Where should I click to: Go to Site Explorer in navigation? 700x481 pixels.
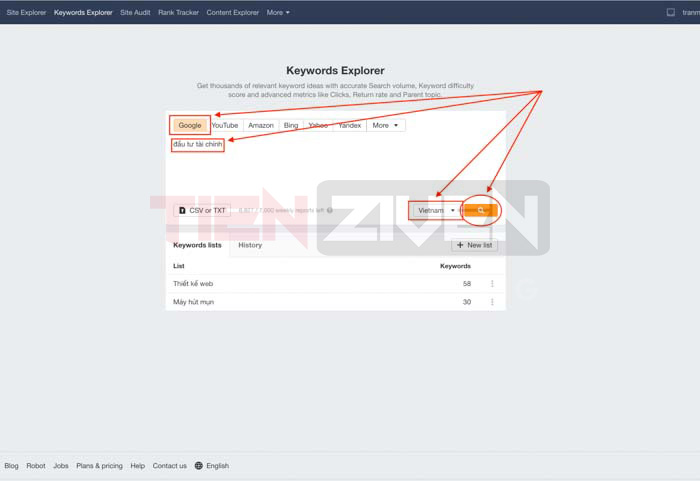click(26, 13)
